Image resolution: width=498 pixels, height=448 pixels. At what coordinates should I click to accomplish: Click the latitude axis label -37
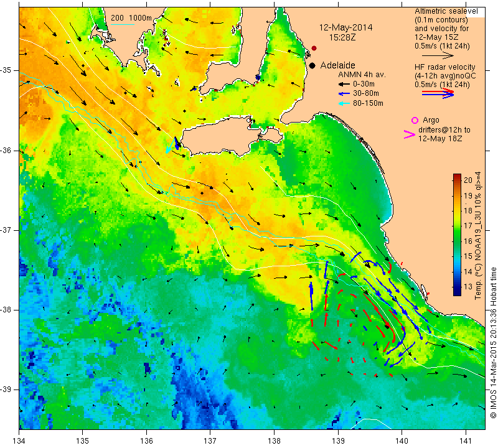(6, 230)
